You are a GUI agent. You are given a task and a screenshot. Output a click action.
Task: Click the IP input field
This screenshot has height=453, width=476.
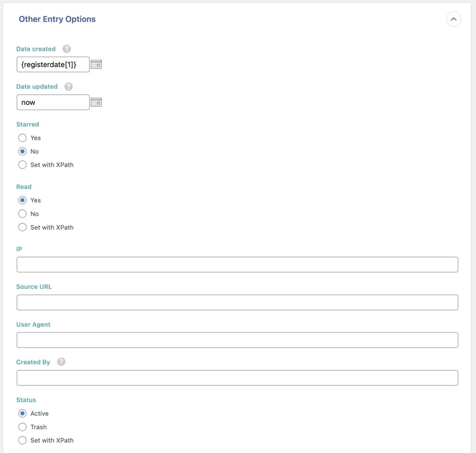(237, 264)
